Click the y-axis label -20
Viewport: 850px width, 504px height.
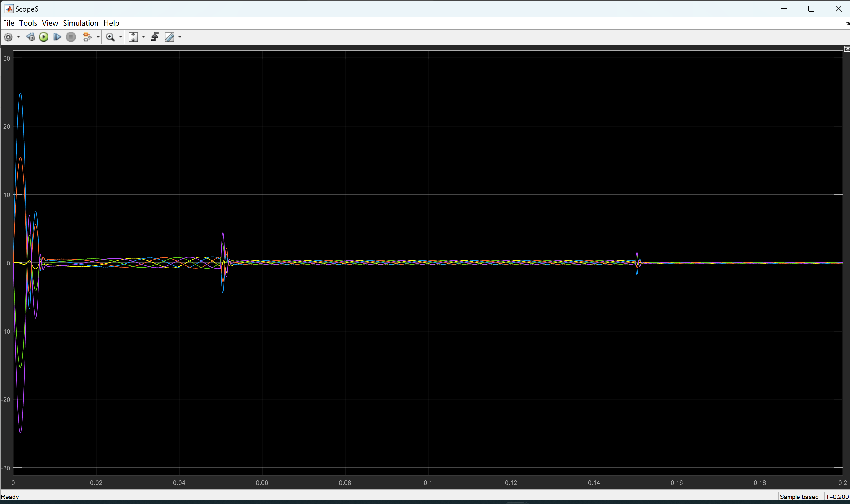pyautogui.click(x=6, y=400)
